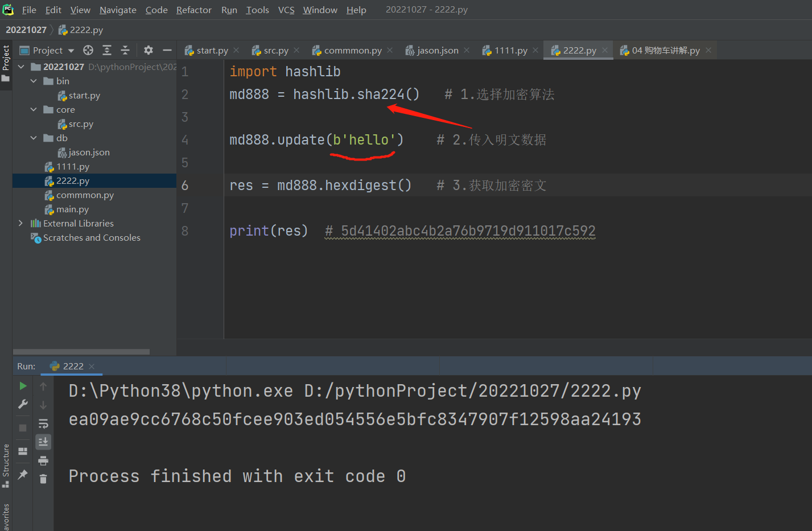Close the commmon.py editor tab
Viewport: 812px width, 531px height.
coord(390,50)
